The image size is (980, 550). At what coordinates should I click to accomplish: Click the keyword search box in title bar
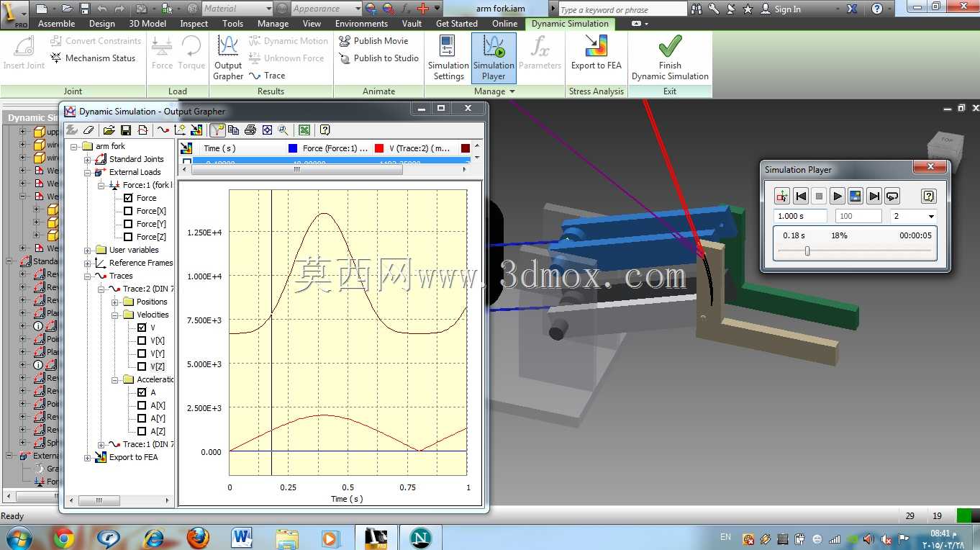pyautogui.click(x=622, y=9)
